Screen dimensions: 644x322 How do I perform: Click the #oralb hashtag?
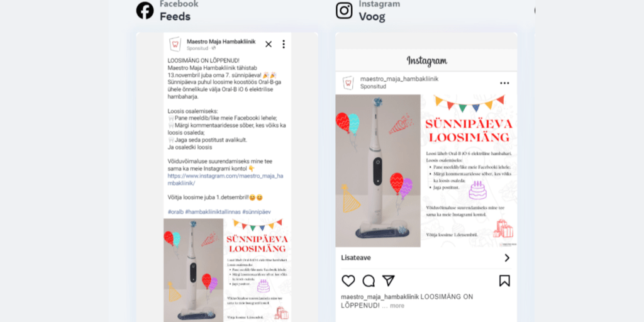pyautogui.click(x=175, y=212)
